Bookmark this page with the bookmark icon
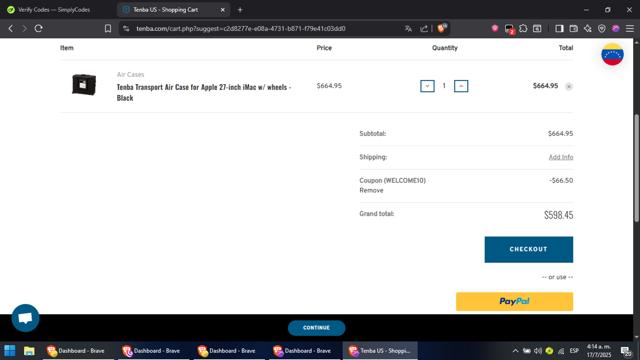 pyautogui.click(x=108, y=29)
